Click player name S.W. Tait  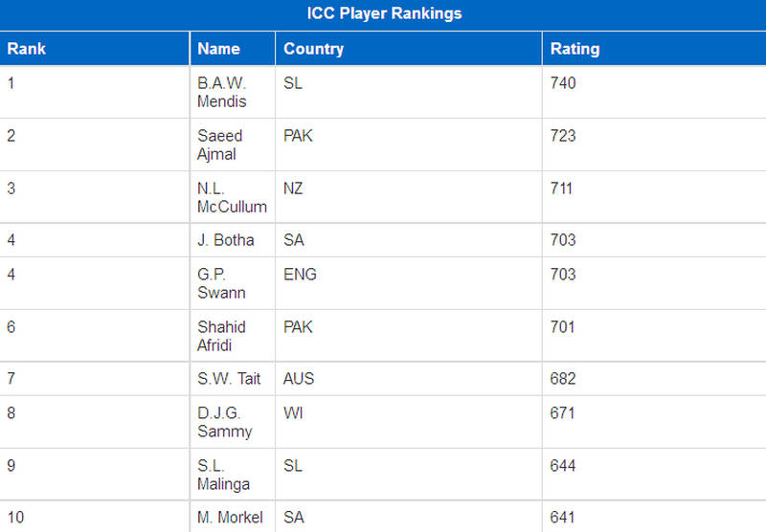coord(229,378)
